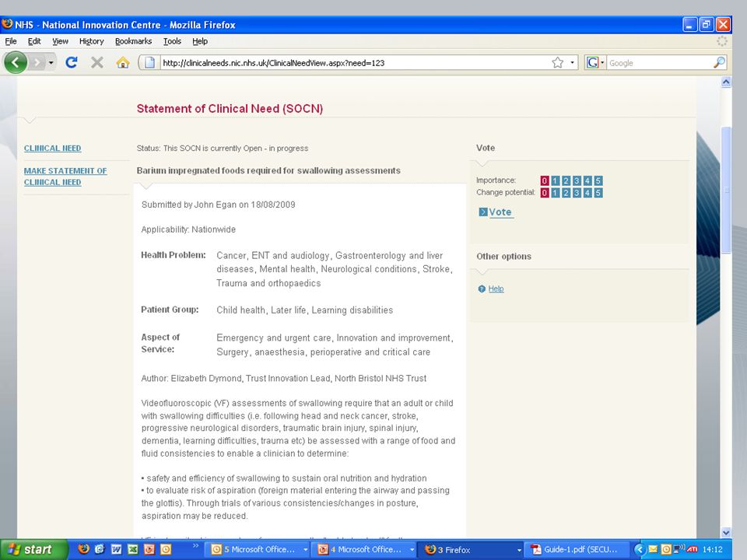Open Make Statement of Clinical Need link
Viewport: 747px width, 560px height.
click(65, 177)
